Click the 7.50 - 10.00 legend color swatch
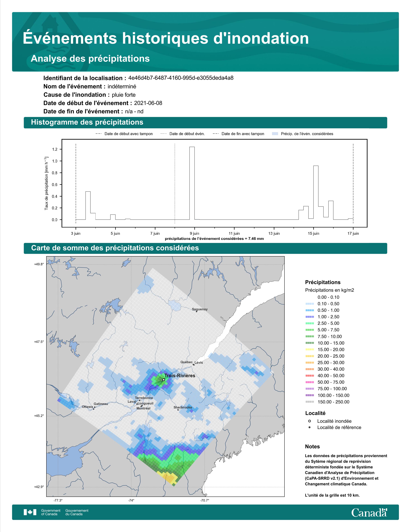The height and width of the screenshot is (532, 411). pos(310,336)
